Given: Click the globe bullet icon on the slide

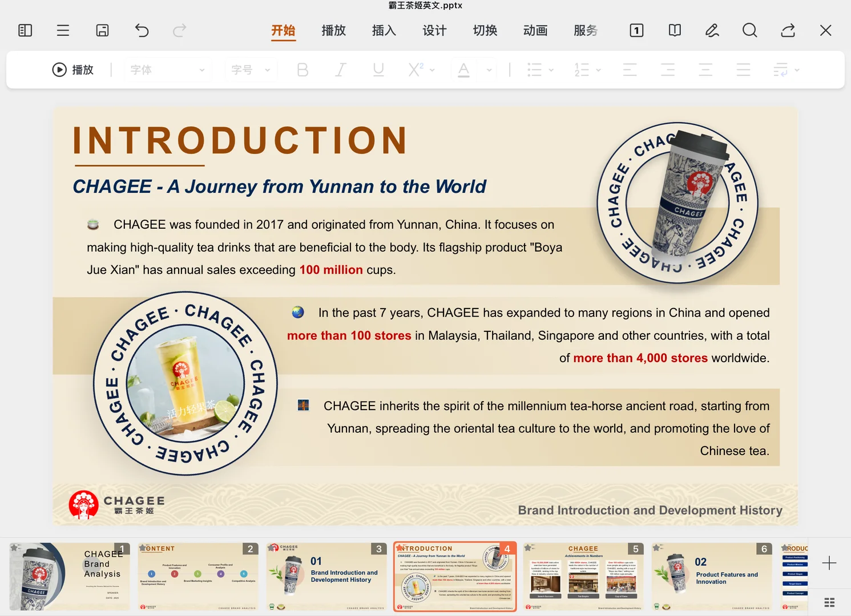Looking at the screenshot, I should 298,312.
